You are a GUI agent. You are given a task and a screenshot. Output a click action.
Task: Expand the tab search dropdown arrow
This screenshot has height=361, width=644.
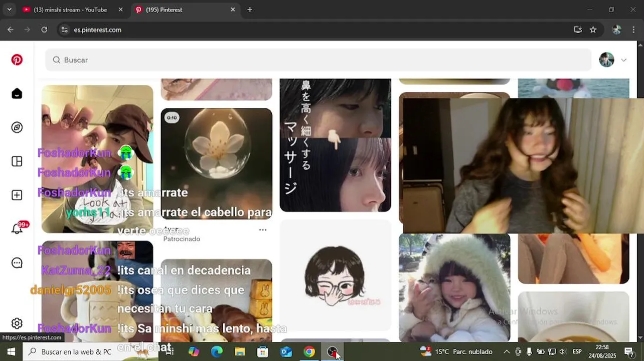(9, 10)
